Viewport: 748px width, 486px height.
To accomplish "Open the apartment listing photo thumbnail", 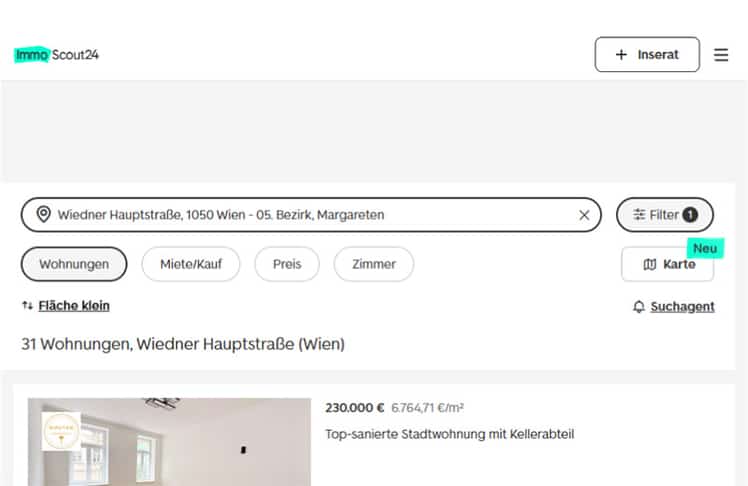I will pos(169,442).
